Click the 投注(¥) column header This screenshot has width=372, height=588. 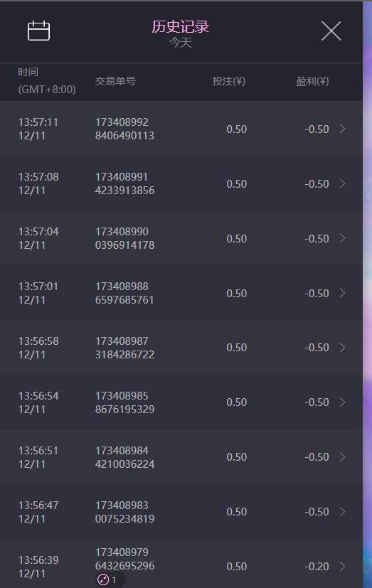pos(229,81)
